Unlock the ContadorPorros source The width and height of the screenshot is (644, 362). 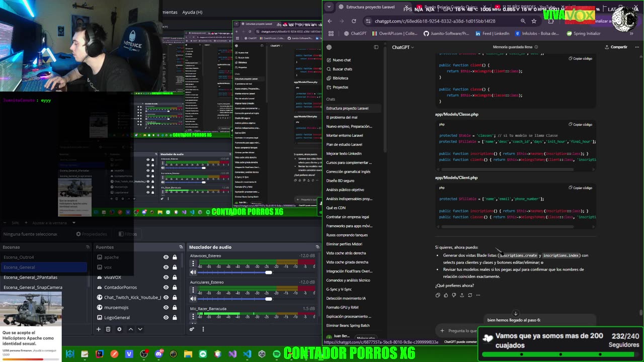(175, 287)
